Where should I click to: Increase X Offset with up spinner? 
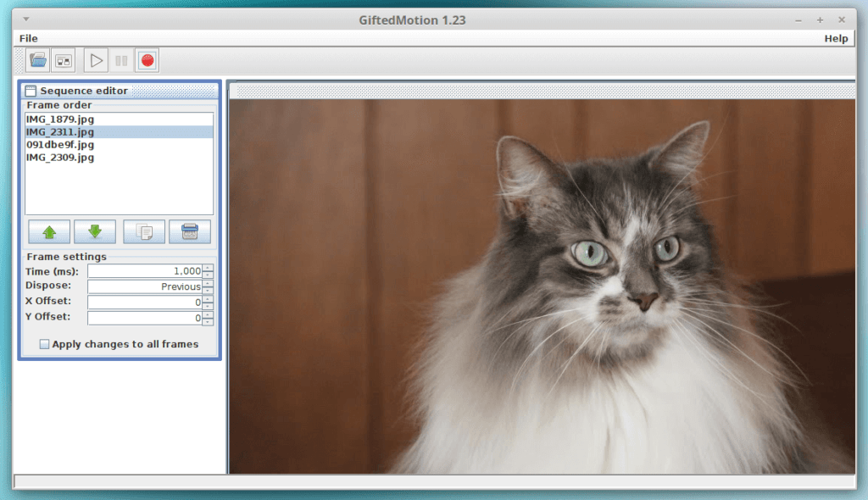pyautogui.click(x=209, y=299)
